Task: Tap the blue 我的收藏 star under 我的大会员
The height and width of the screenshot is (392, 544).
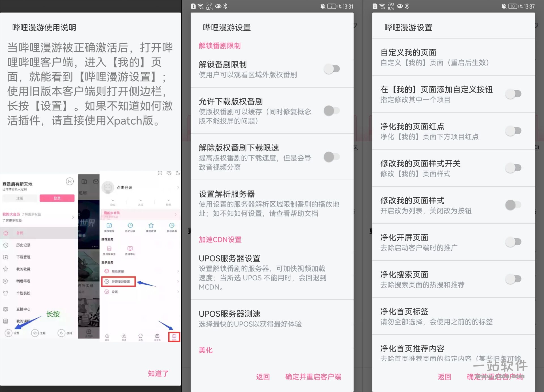Action: 151,225
